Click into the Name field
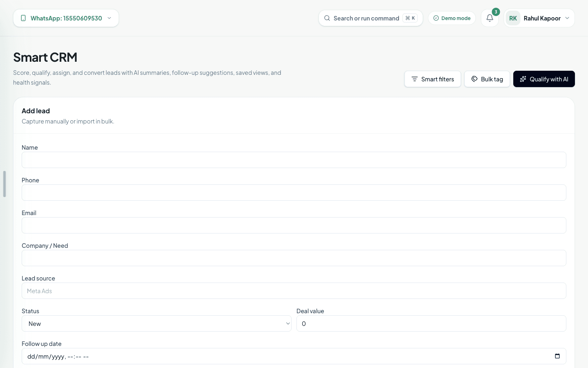 click(294, 160)
